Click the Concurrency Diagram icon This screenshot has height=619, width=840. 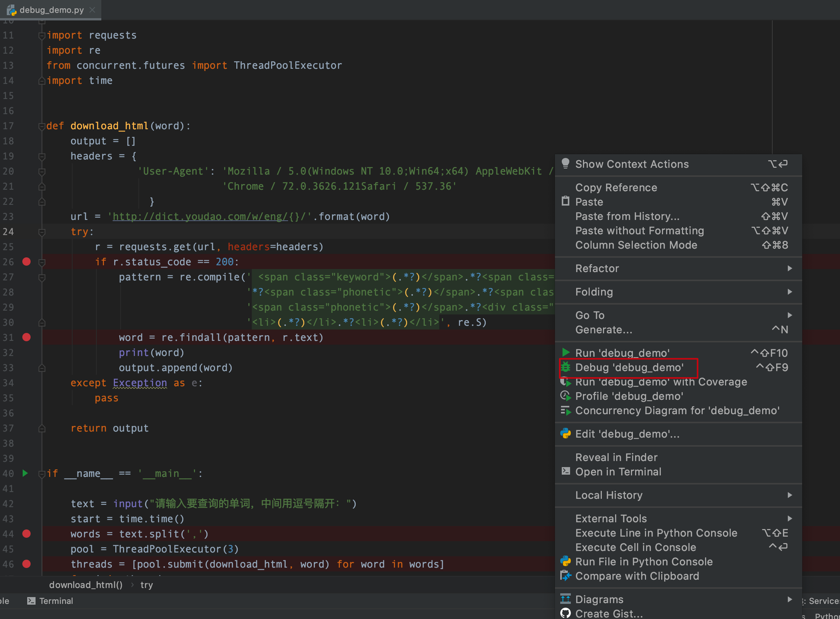[566, 410]
